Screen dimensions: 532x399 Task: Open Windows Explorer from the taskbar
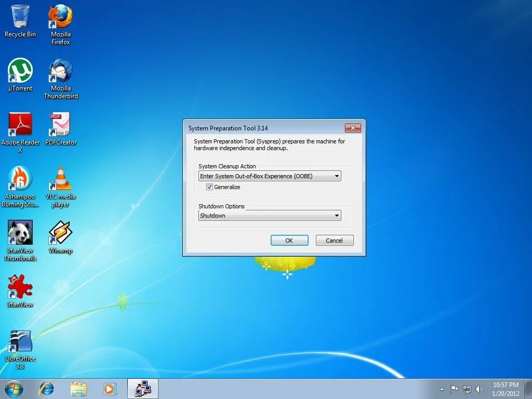click(x=78, y=389)
